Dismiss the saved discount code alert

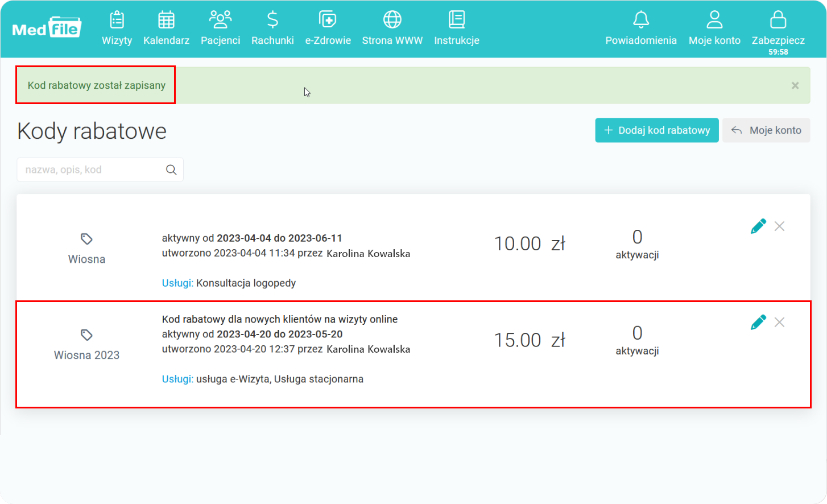tap(795, 85)
